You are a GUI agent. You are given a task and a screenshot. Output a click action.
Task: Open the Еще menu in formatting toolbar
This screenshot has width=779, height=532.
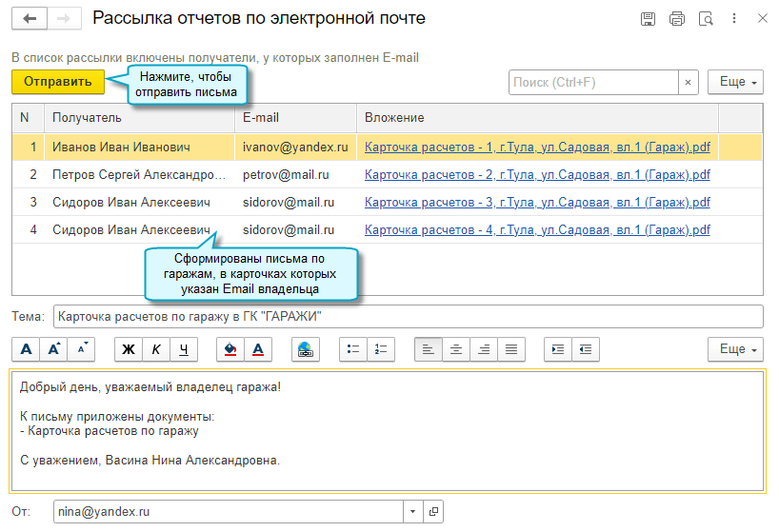click(x=735, y=349)
